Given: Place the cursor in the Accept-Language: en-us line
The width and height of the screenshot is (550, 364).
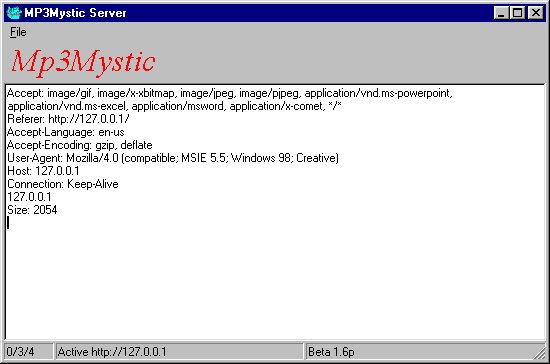Looking at the screenshot, I should (66, 132).
